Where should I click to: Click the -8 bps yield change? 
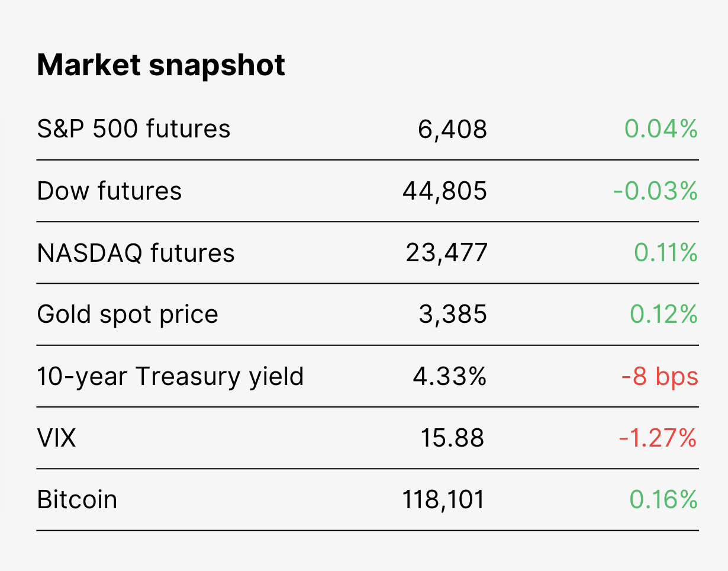[660, 377]
